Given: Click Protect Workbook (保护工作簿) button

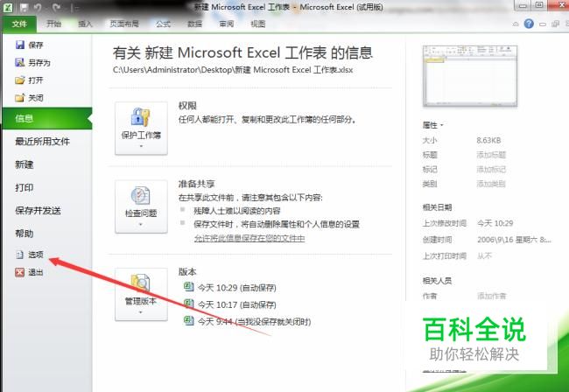Looking at the screenshot, I should (x=141, y=129).
